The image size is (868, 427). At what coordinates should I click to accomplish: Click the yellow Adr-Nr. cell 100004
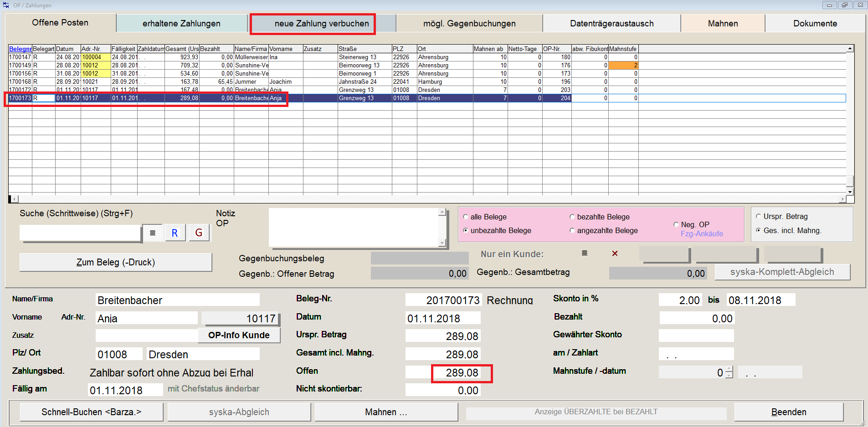[x=96, y=57]
